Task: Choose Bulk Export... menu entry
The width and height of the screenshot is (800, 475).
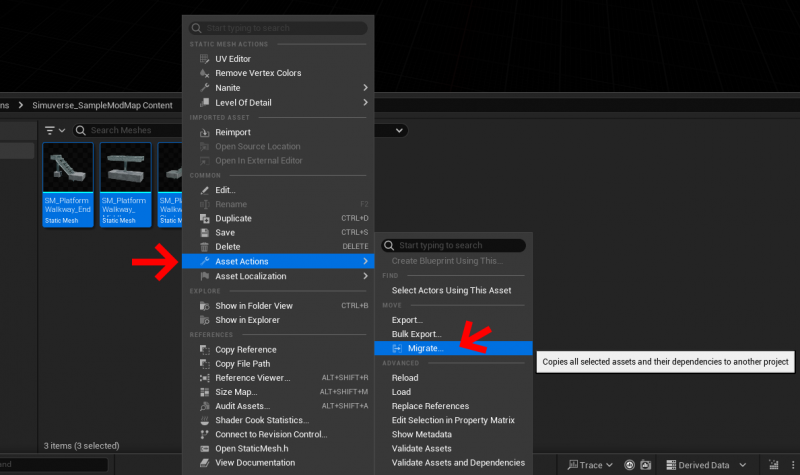Action: (416, 334)
